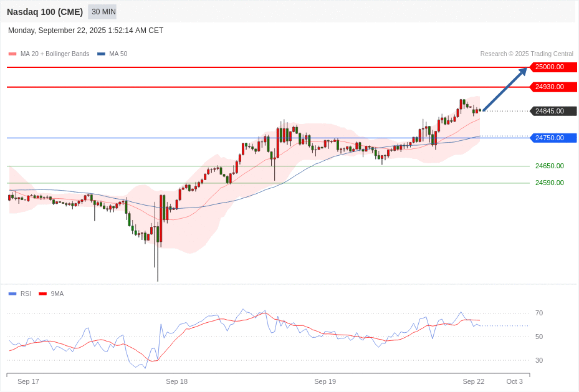
Task: Click the 9MA legend label
Action: point(57,294)
